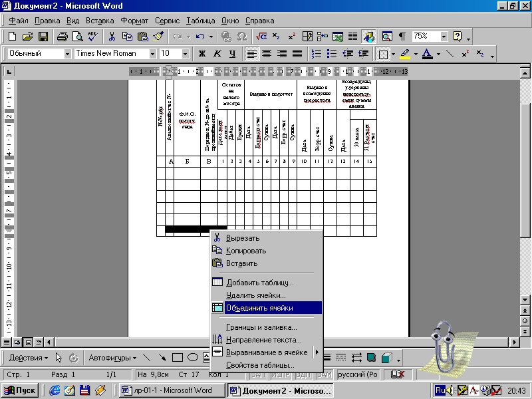Choose Вырезать in the context menu

267,238
